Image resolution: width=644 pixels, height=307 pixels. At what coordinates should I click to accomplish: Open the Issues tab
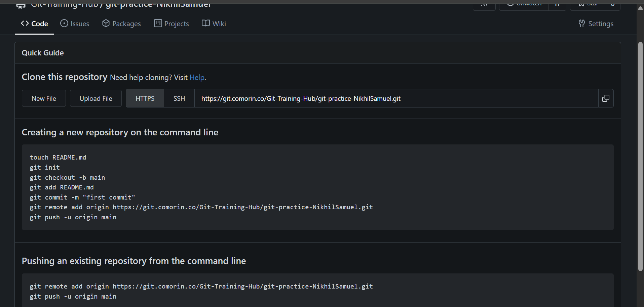tap(80, 24)
